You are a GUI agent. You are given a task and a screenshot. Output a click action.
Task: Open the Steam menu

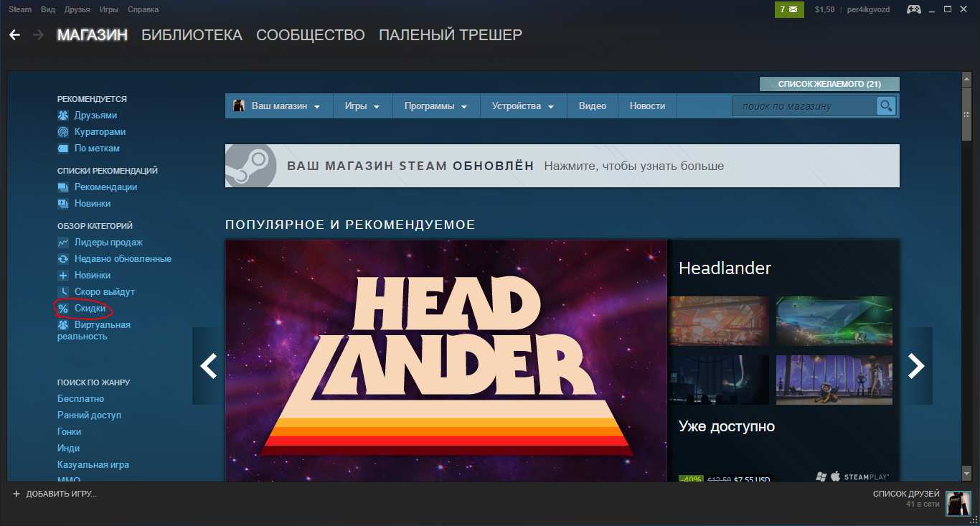[x=20, y=9]
